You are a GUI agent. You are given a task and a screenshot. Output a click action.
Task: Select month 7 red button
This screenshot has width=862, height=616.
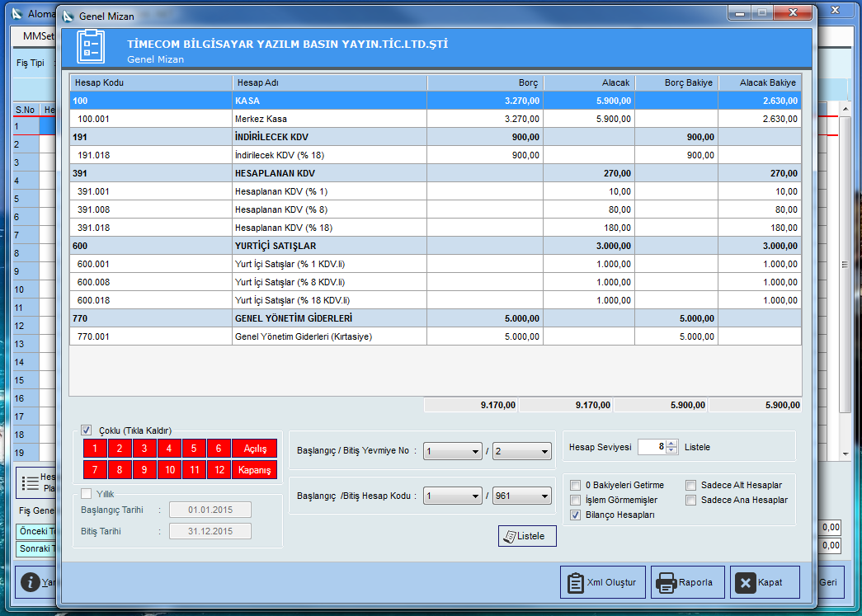(95, 470)
